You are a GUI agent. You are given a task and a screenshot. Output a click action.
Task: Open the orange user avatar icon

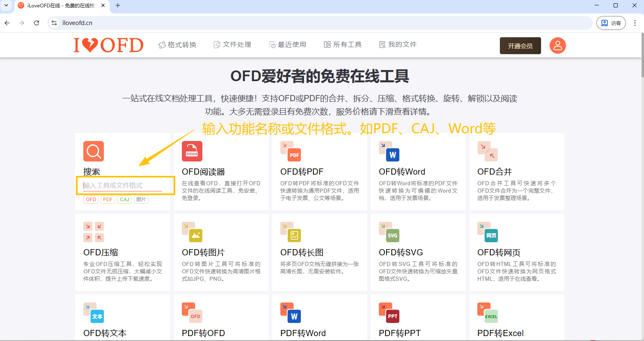click(x=558, y=45)
